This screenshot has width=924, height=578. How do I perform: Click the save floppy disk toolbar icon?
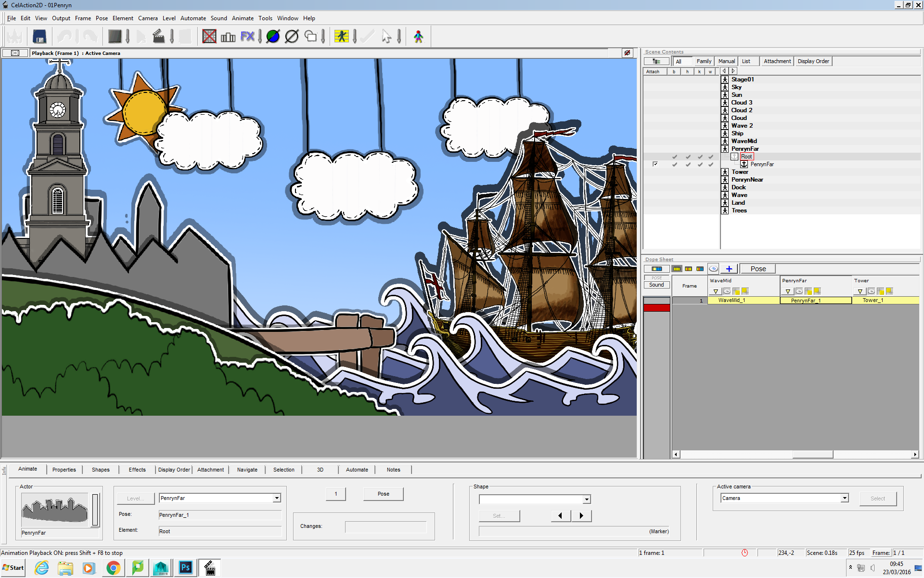pyautogui.click(x=39, y=37)
